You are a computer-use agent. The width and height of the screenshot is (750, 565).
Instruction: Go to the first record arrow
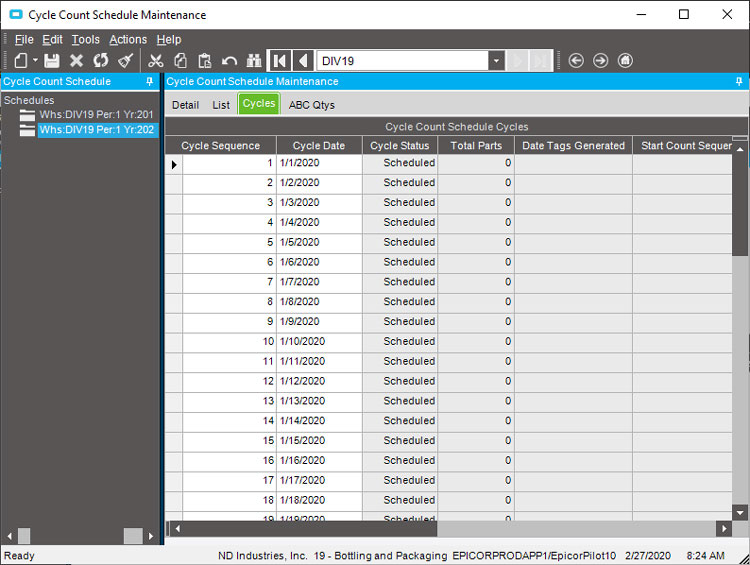[x=280, y=61]
